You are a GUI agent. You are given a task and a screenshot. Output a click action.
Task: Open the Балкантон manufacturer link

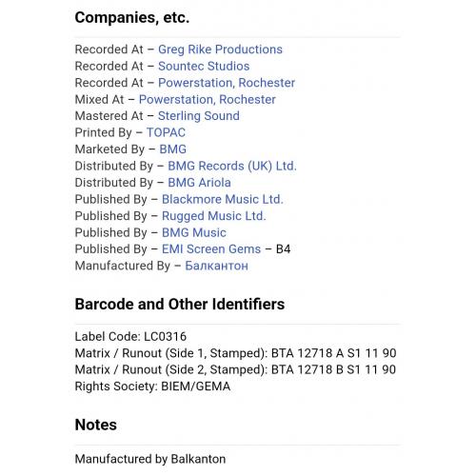(216, 266)
